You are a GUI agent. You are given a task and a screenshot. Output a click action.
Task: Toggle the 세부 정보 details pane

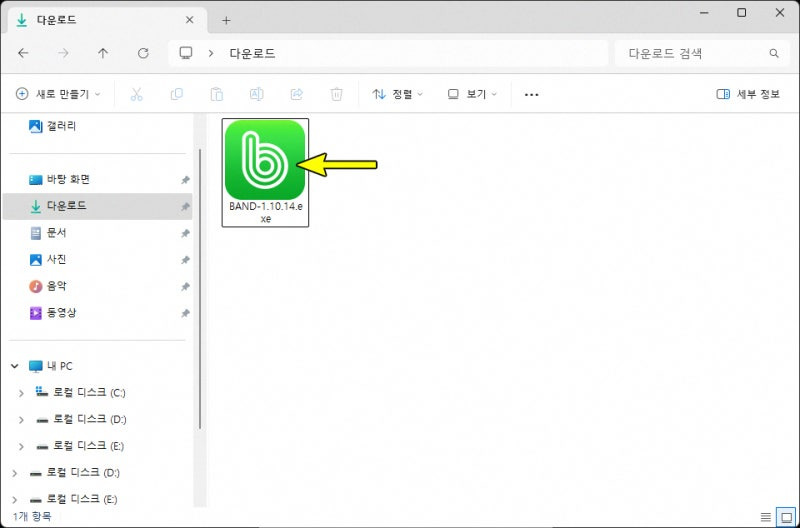[748, 94]
